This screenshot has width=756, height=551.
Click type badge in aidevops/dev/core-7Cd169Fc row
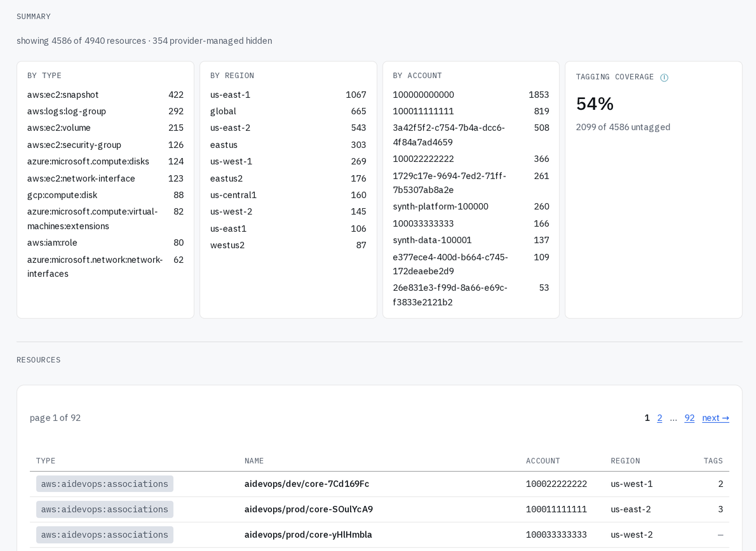click(105, 484)
